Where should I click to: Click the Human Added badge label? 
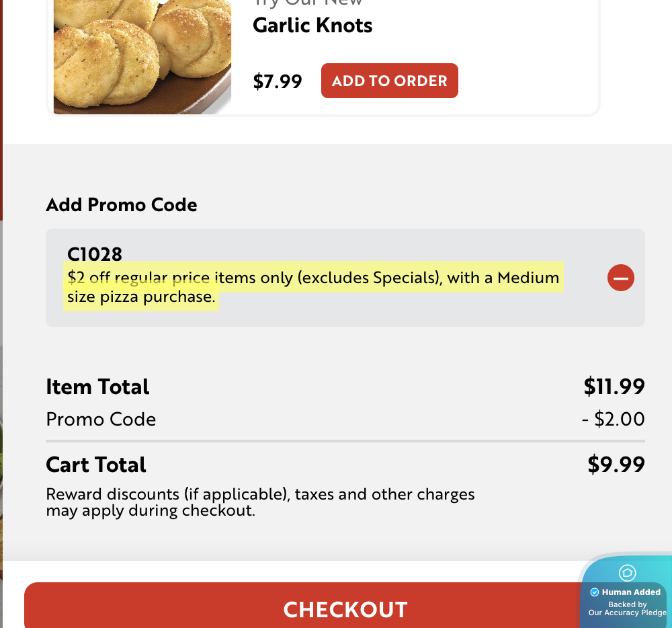[631, 592]
